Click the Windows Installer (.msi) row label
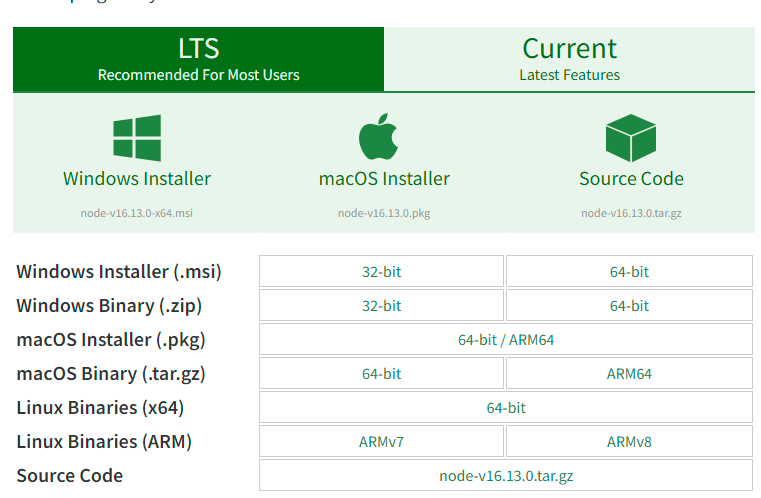The height and width of the screenshot is (498, 761). 119,271
